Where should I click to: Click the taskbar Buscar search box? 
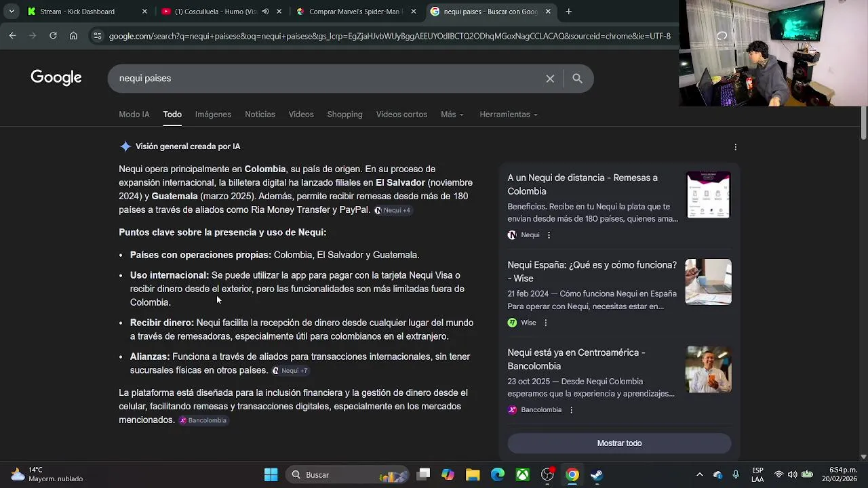coord(347,475)
